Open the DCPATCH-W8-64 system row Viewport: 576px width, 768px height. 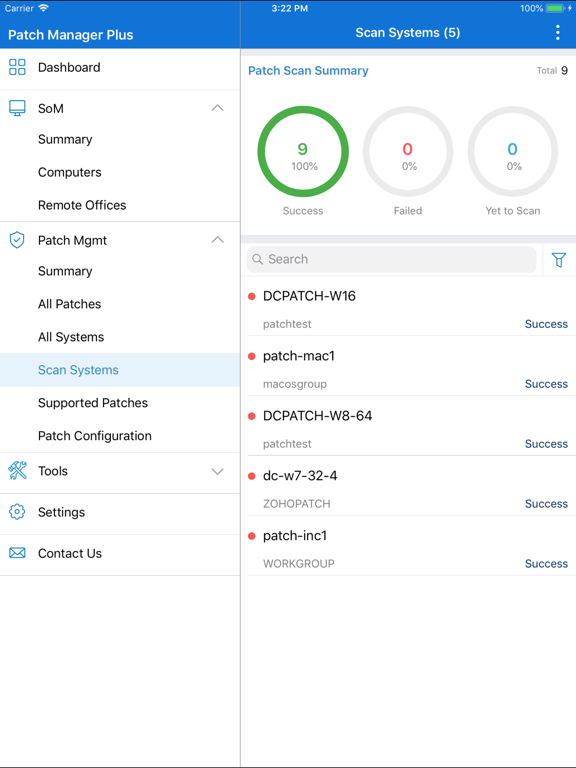pos(408,426)
